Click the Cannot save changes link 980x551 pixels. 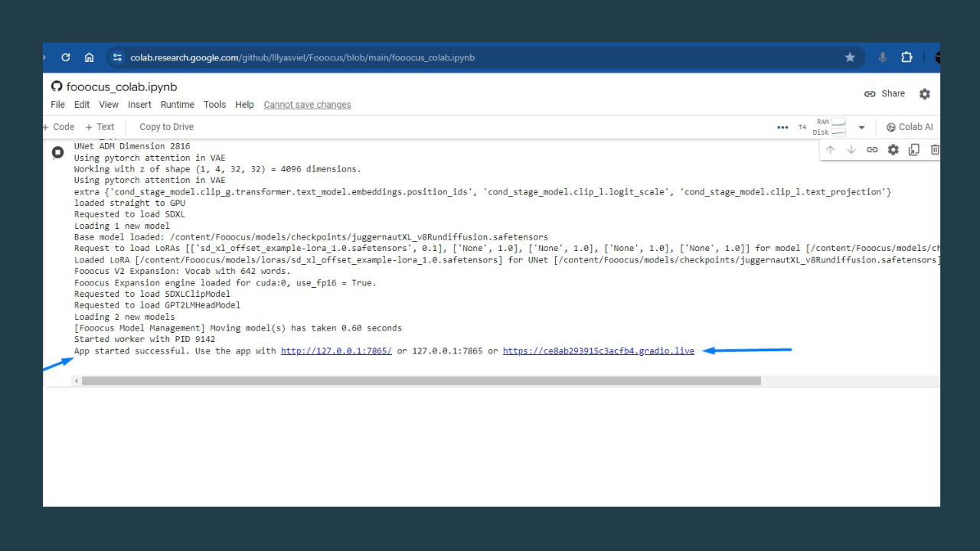click(x=307, y=105)
